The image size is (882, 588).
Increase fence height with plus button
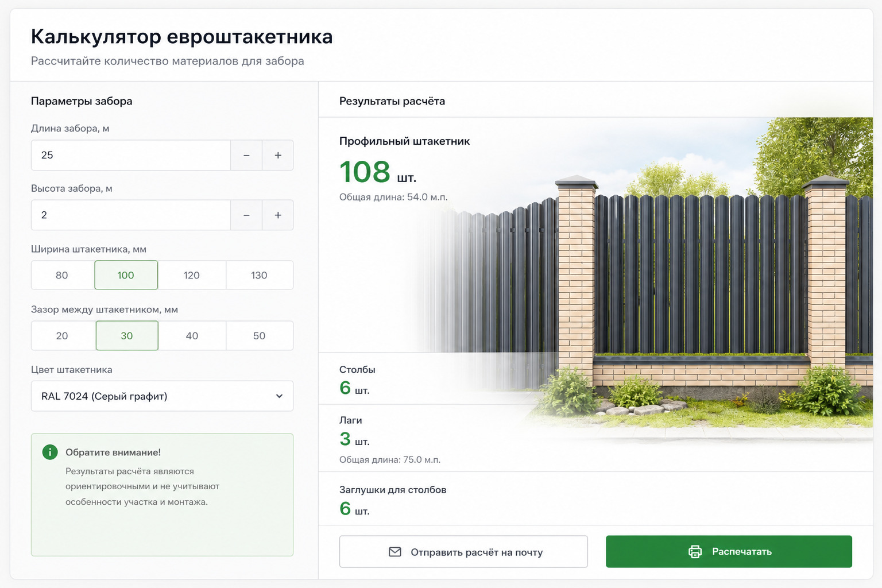click(x=278, y=215)
